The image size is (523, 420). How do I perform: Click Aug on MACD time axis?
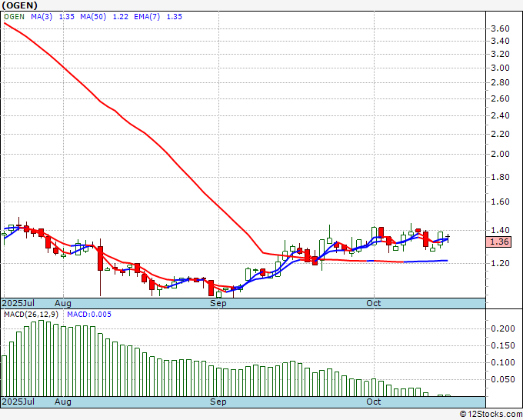(63, 402)
